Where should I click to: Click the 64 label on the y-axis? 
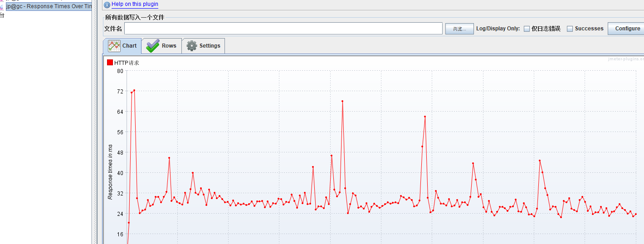point(120,112)
